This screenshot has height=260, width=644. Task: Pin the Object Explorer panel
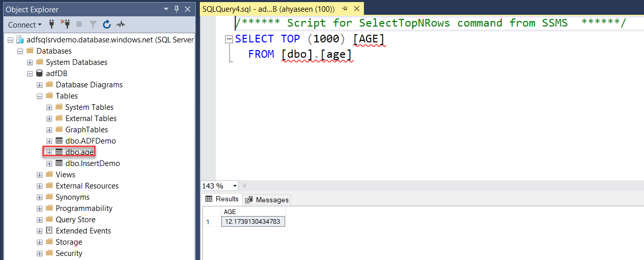177,9
